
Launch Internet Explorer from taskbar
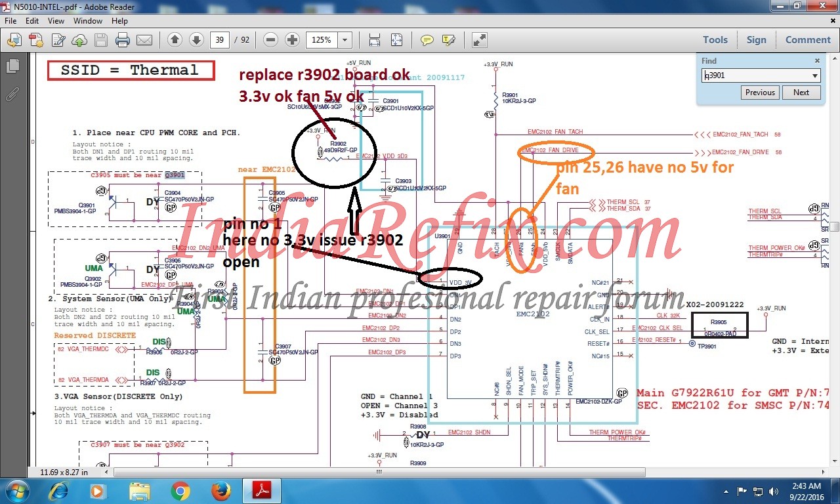pyautogui.click(x=58, y=491)
